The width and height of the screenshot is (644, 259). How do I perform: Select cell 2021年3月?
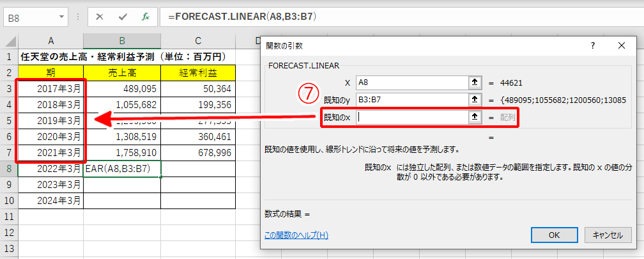(51, 152)
